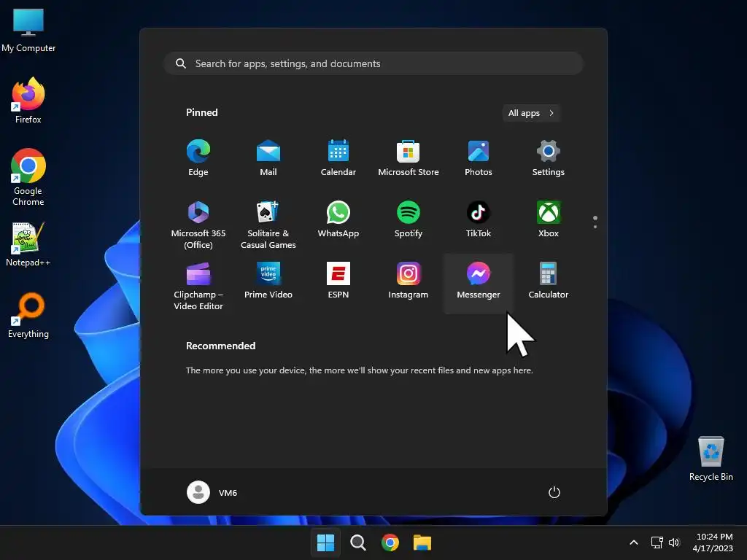Click the volume speaker tray icon
The width and height of the screenshot is (747, 560).
[x=673, y=542]
